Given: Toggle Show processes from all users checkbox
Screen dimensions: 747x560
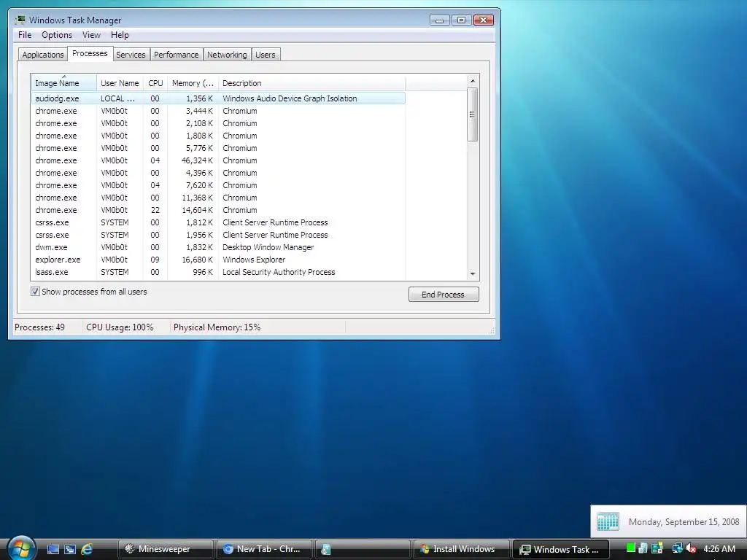Looking at the screenshot, I should tap(35, 292).
